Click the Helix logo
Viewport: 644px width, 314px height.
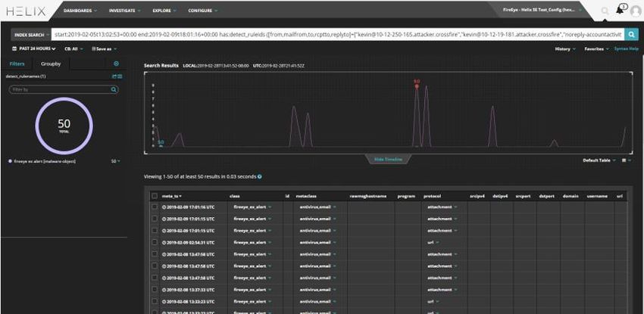coord(26,11)
